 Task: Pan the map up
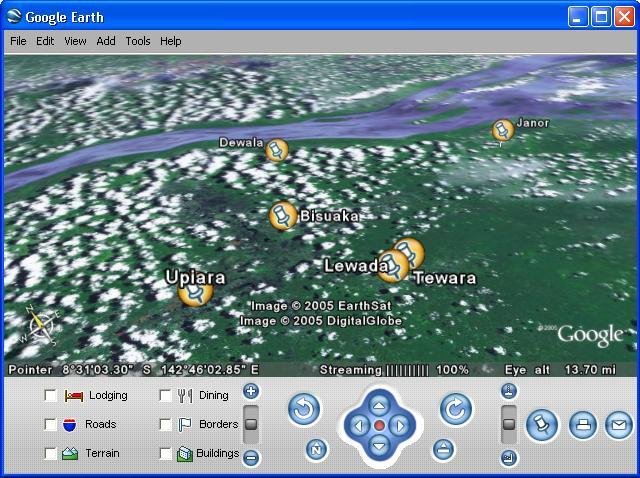click(x=379, y=405)
